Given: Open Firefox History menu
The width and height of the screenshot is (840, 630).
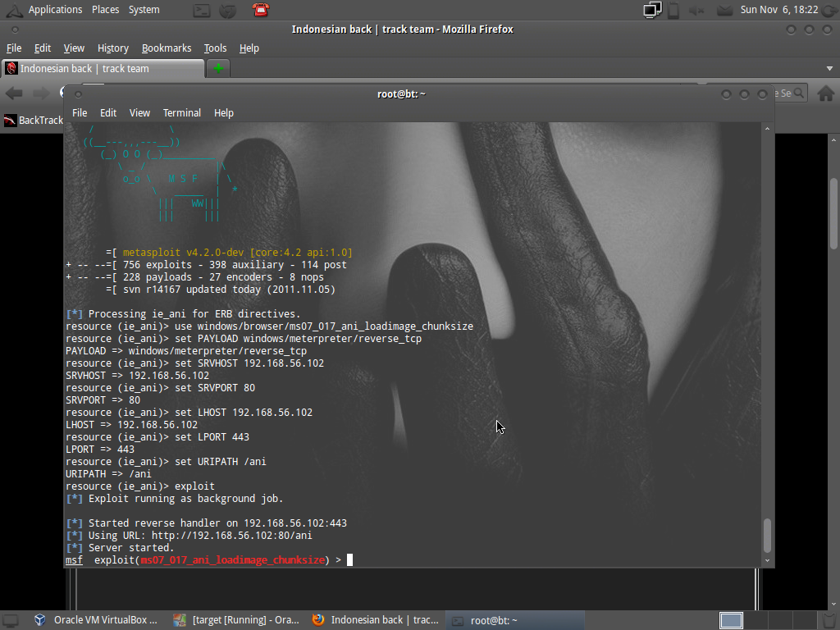Looking at the screenshot, I should 113,48.
